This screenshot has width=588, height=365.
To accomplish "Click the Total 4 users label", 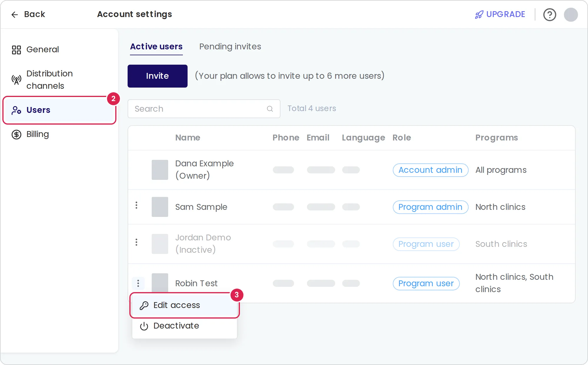I will 312,108.
